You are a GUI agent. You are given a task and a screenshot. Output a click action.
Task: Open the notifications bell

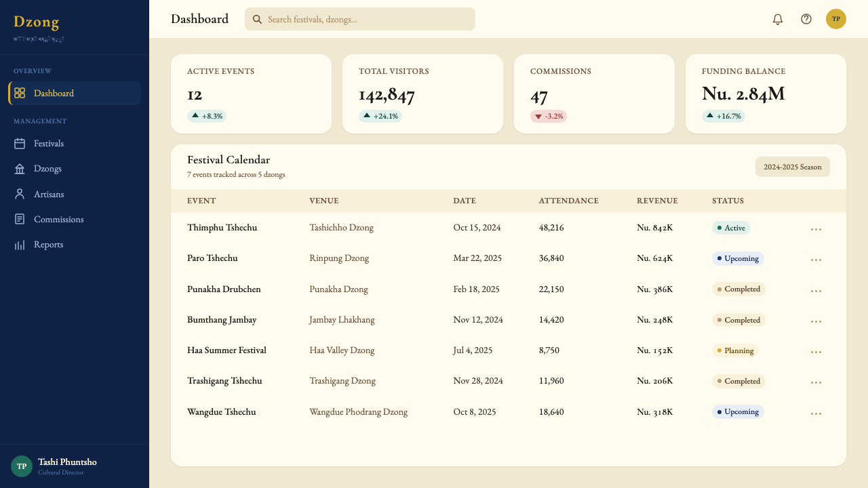tap(778, 19)
